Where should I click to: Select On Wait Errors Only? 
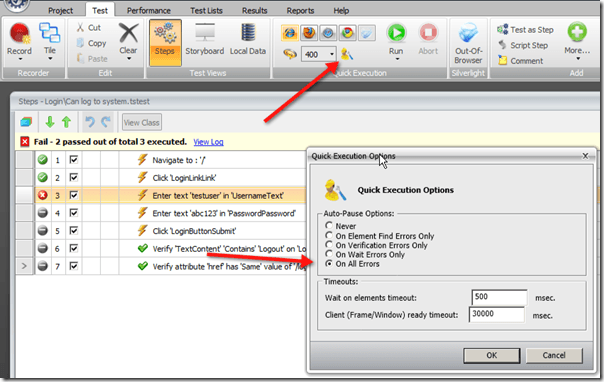tap(329, 254)
